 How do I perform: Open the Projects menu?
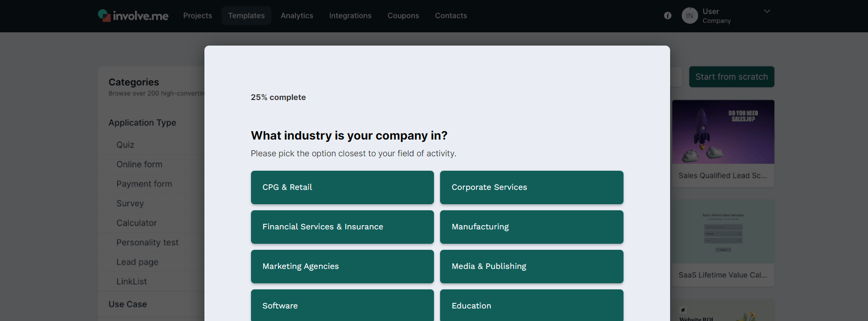pyautogui.click(x=197, y=16)
